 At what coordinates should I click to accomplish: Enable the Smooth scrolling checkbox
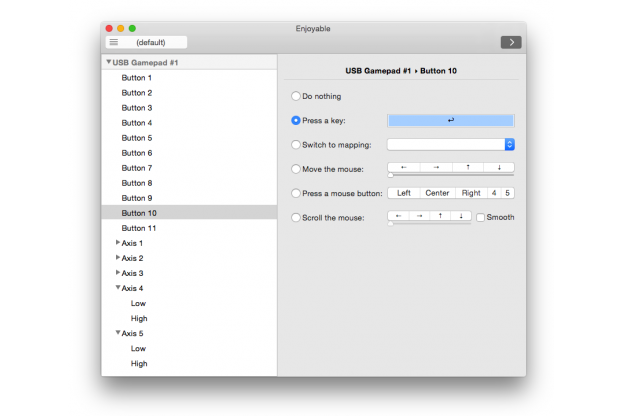(480, 217)
